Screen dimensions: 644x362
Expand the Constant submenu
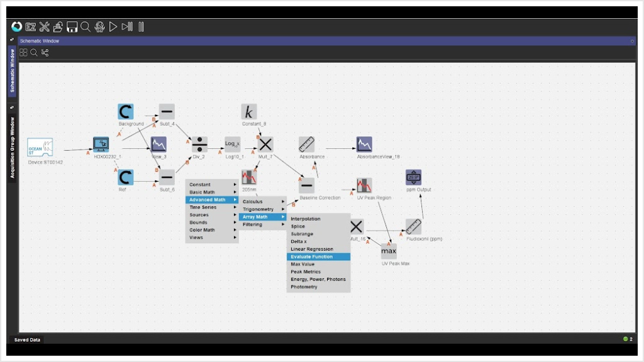coord(212,185)
